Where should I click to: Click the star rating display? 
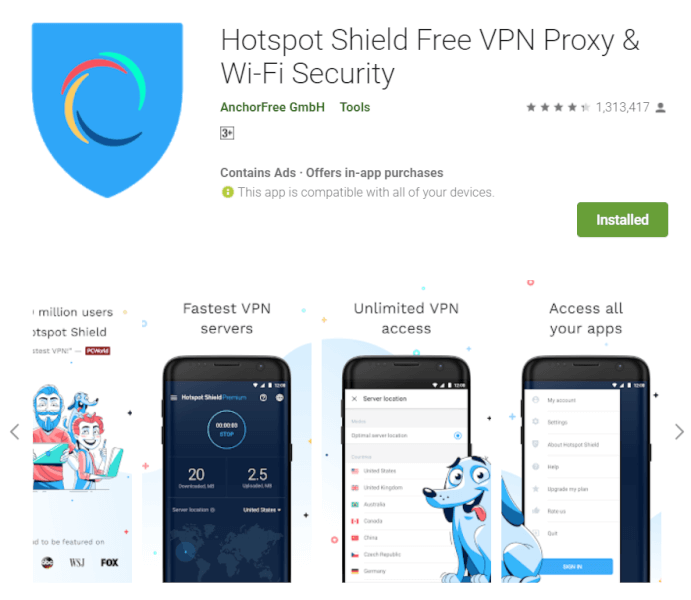[x=557, y=107]
